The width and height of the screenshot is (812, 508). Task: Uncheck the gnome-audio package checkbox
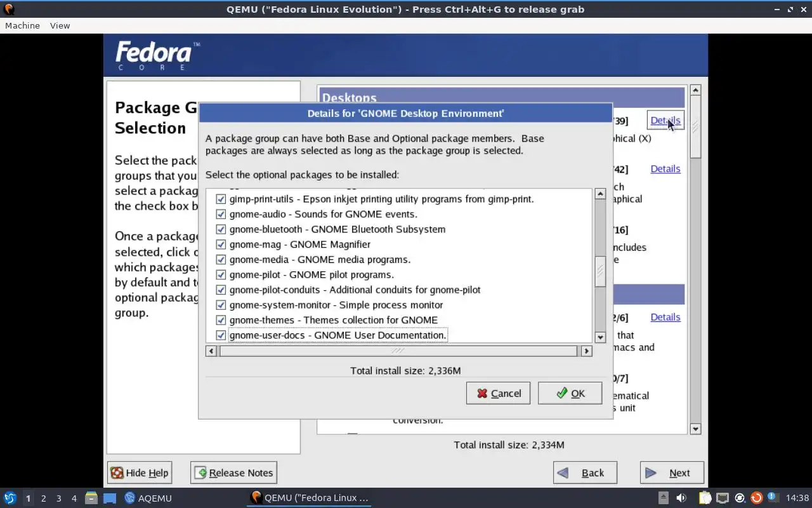click(x=221, y=214)
